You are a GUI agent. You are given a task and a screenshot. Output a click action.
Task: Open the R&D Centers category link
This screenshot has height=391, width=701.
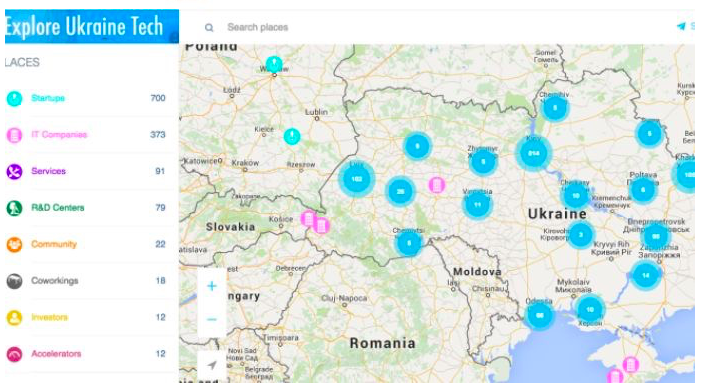pyautogui.click(x=58, y=208)
